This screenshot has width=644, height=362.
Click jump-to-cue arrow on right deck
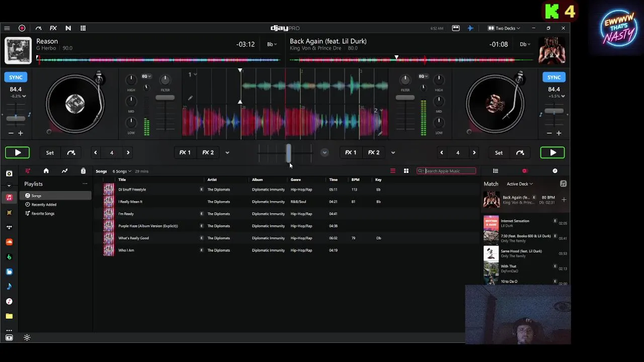(x=520, y=153)
